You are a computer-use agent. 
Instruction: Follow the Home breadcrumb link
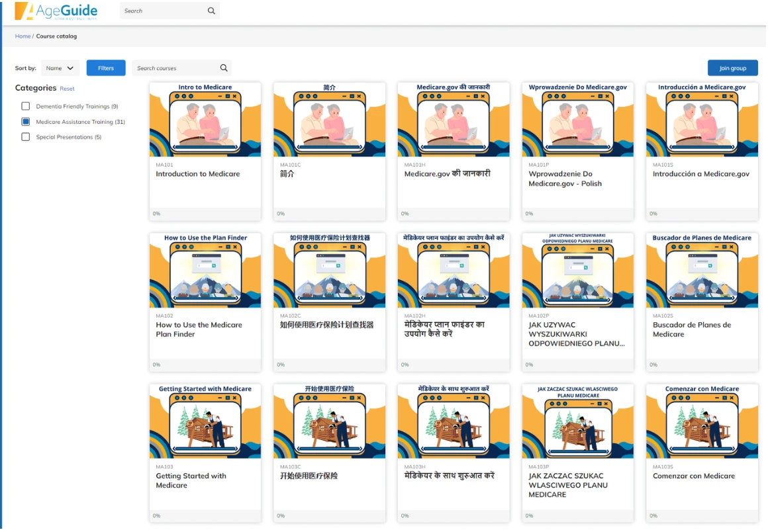pos(23,36)
